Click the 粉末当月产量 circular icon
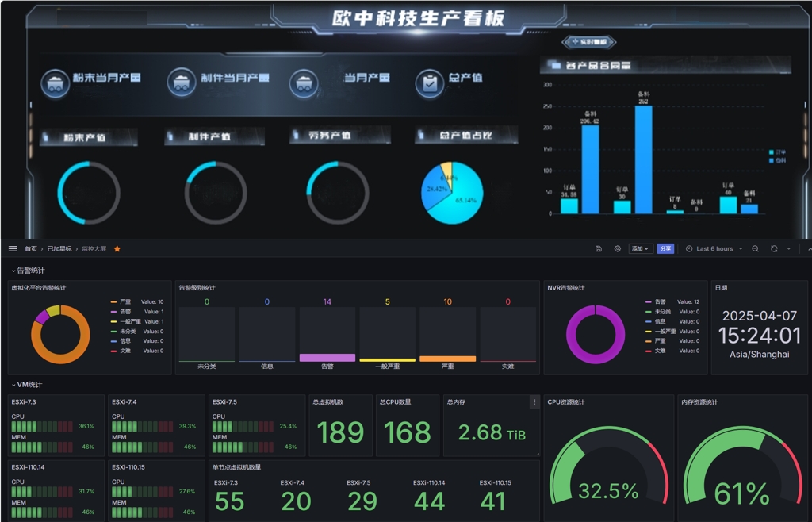The width and height of the screenshot is (812, 522). point(54,83)
